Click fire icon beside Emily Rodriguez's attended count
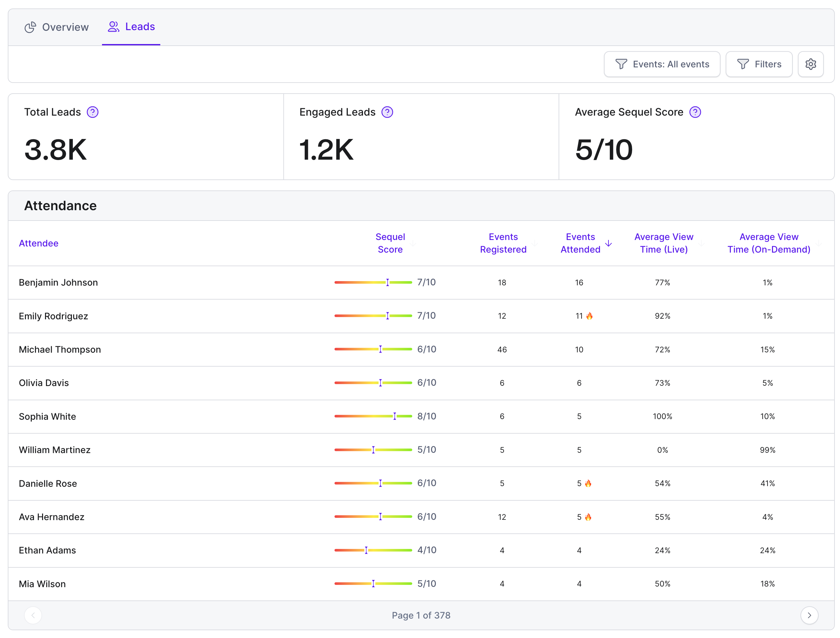Screen dimensions: 840x638 click(x=589, y=316)
